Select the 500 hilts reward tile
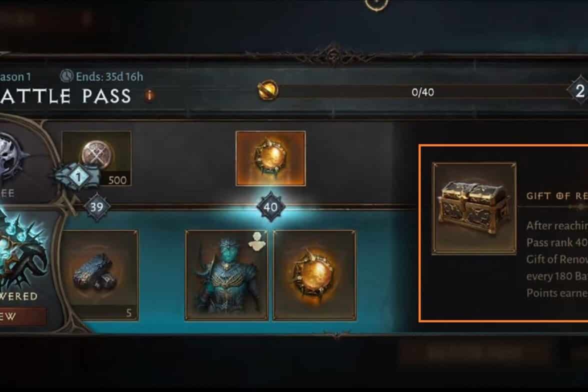588x392 pixels. 96,158
